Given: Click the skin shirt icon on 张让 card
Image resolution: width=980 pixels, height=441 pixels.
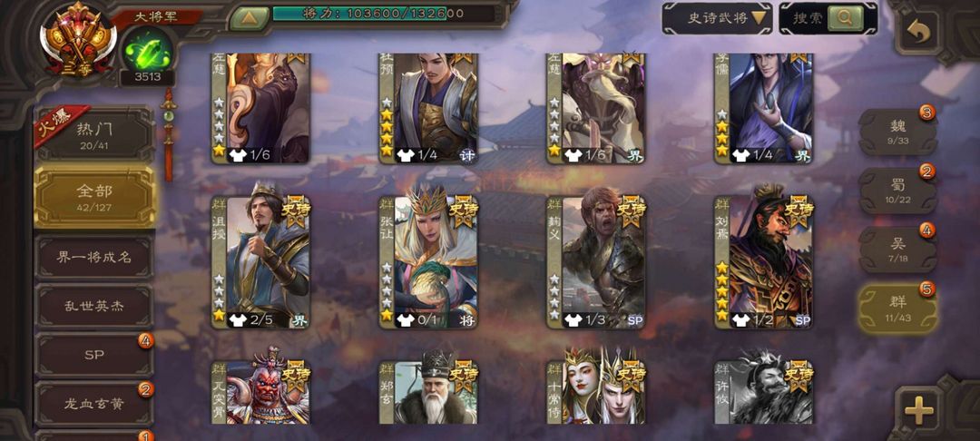Looking at the screenshot, I should pos(406,320).
